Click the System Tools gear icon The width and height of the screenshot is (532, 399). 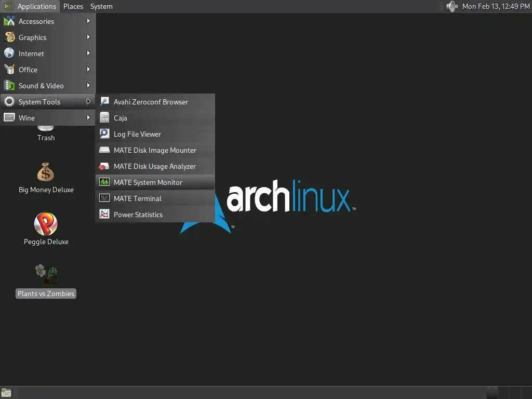[x=9, y=101]
